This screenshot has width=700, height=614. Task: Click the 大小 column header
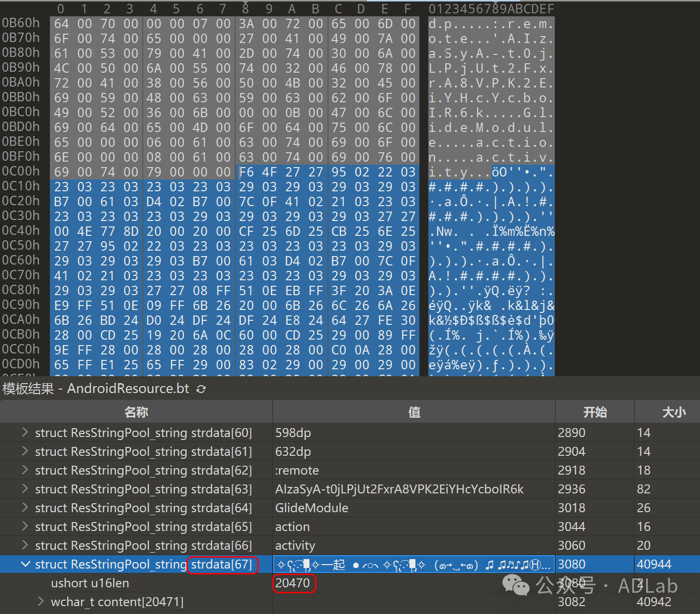tap(673, 412)
